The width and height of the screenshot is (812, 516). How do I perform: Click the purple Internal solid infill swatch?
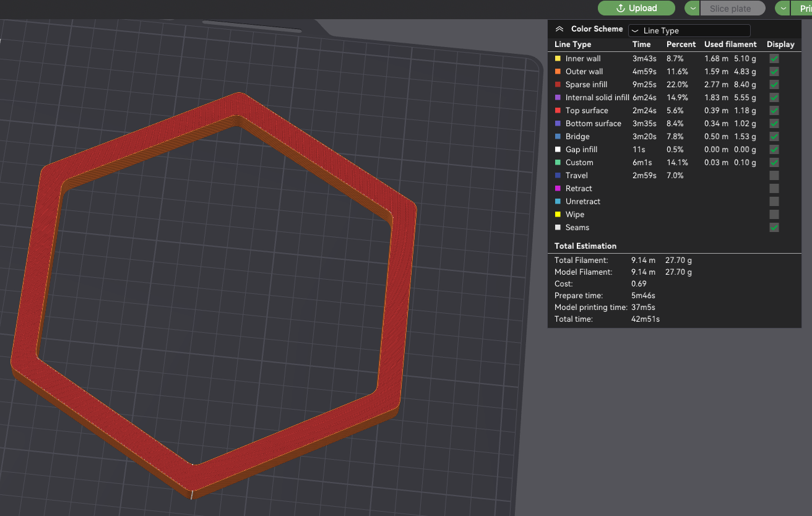558,97
